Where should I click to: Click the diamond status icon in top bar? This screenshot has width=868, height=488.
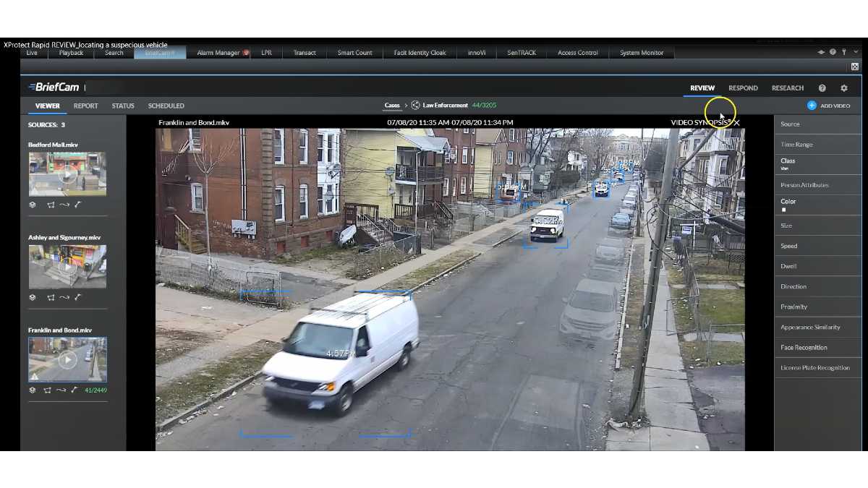click(821, 52)
